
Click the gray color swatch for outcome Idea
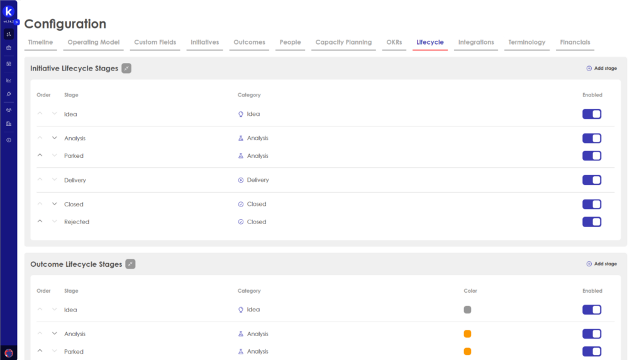point(467,310)
